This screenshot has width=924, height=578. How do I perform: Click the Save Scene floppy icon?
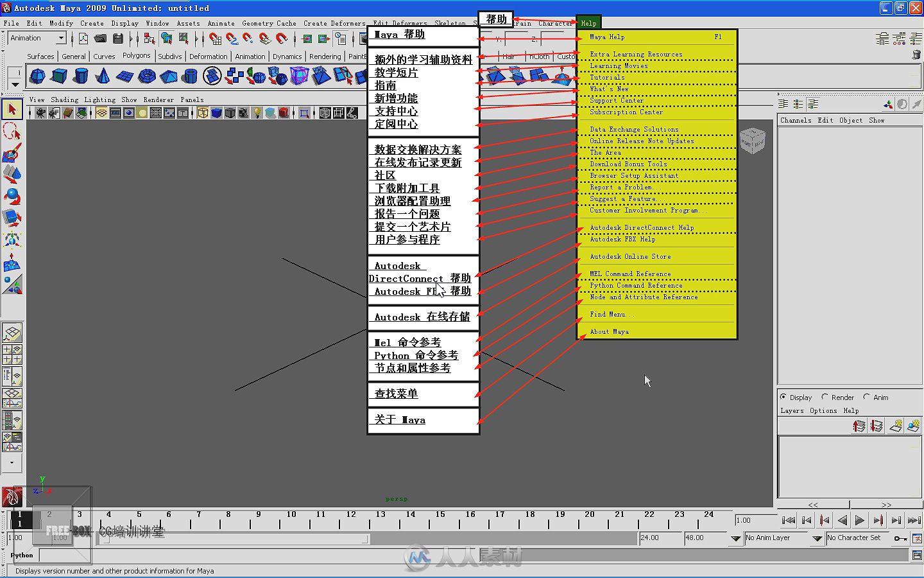(118, 39)
